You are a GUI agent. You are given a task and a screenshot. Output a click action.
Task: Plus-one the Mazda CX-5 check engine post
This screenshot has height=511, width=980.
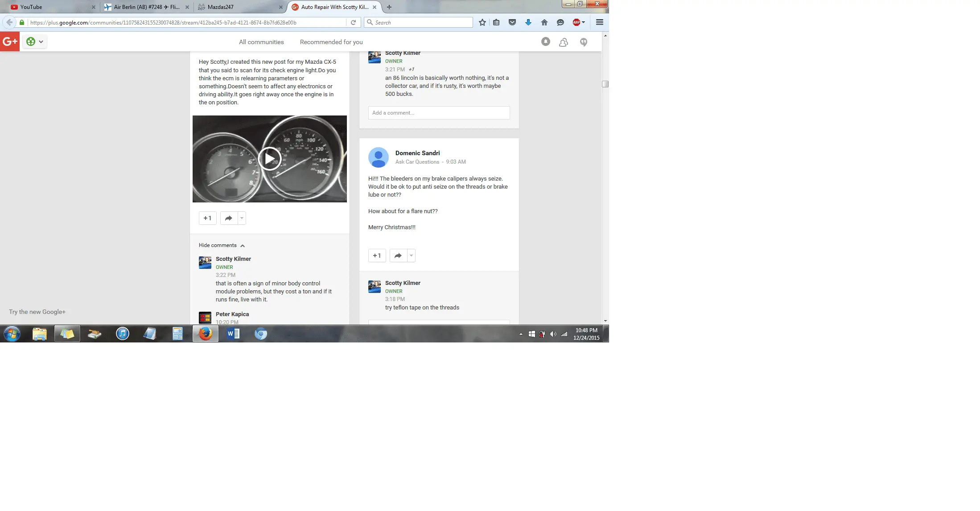207,218
